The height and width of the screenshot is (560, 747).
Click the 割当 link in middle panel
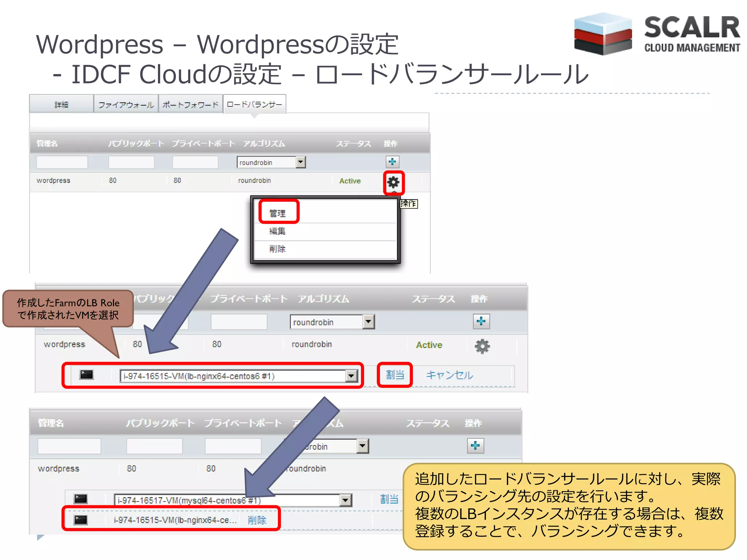pos(395,375)
